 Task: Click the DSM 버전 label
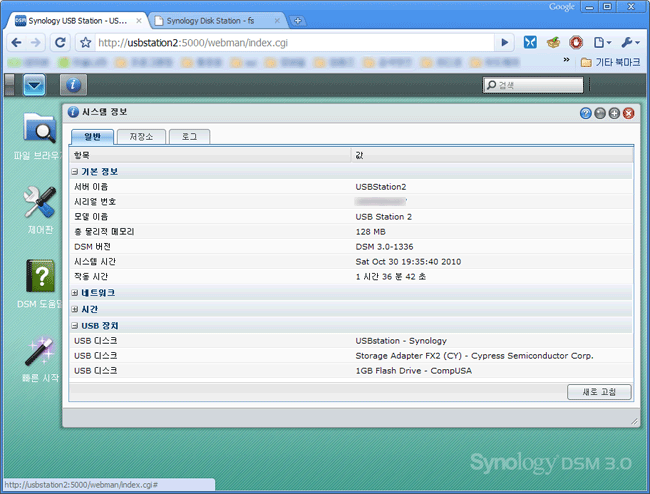coord(92,247)
